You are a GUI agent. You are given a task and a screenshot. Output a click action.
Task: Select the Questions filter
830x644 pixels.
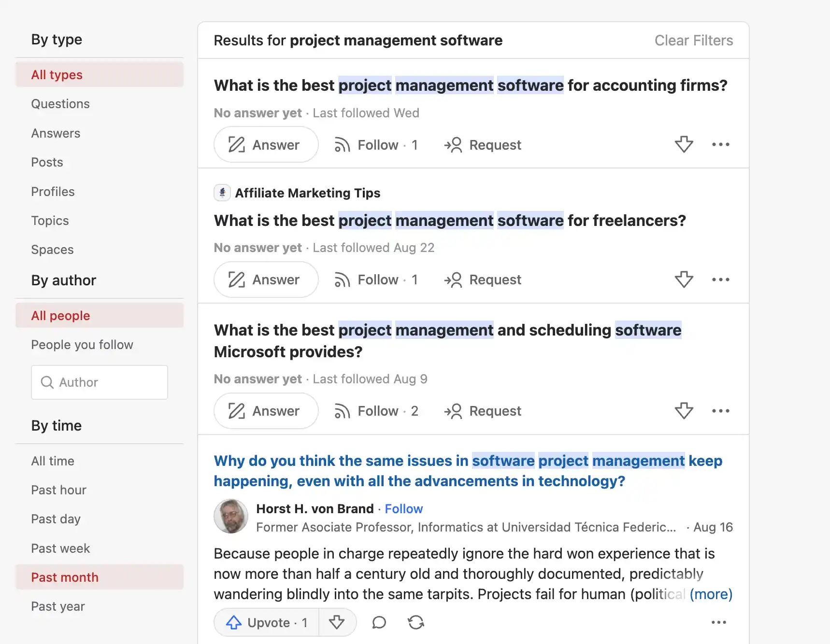point(60,103)
